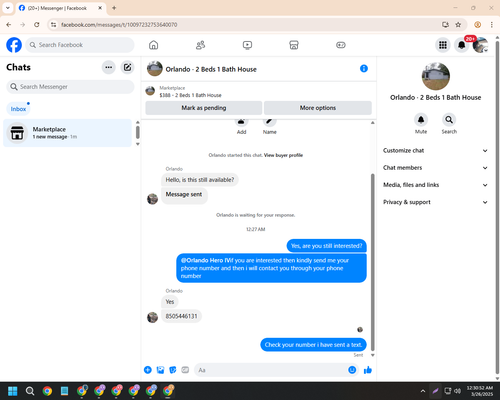500x400 pixels.
Task: Show hidden system tray icons chevron
Action: 423,391
